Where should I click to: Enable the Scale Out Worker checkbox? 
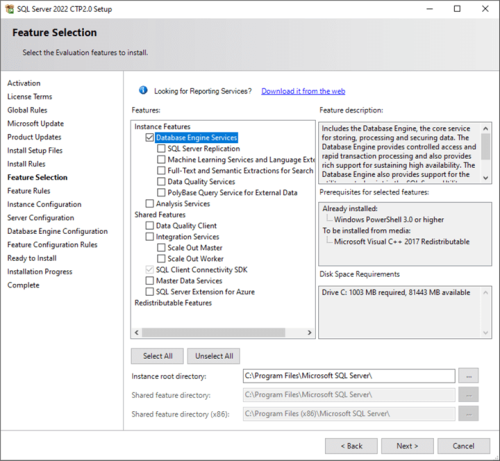[161, 258]
